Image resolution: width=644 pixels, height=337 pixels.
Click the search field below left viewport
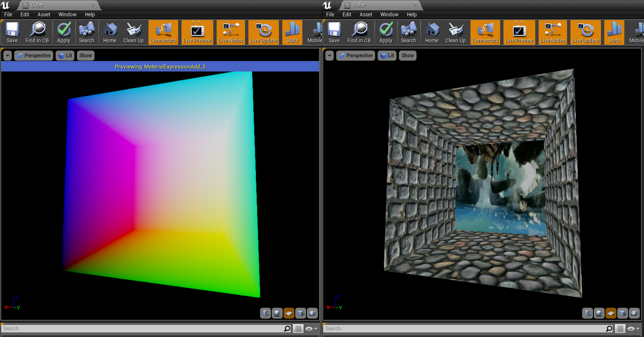[142, 329]
